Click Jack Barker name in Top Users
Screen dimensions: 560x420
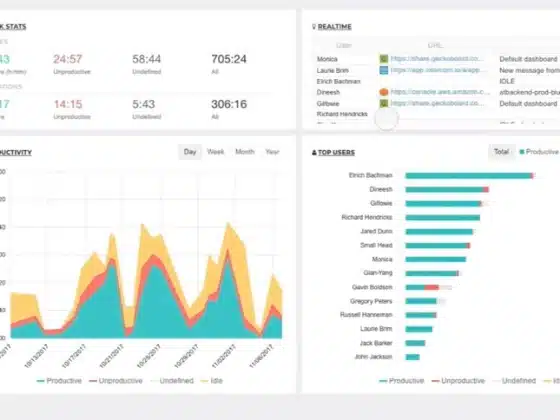[376, 343]
